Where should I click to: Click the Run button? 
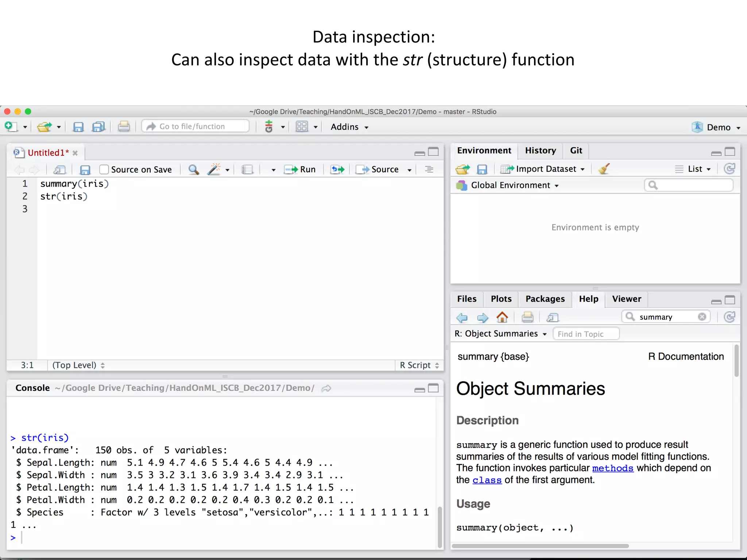[300, 170]
